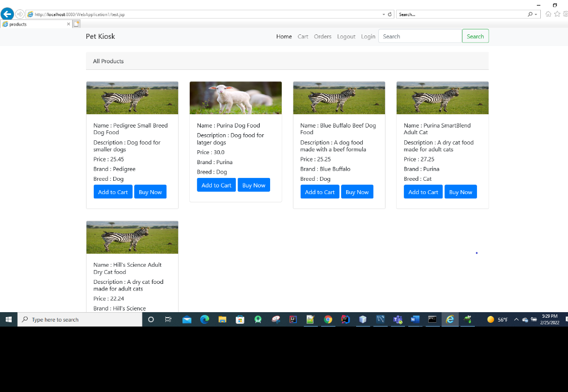Open Cortana circle icon on taskbar
The height and width of the screenshot is (392, 568).
coord(151,319)
